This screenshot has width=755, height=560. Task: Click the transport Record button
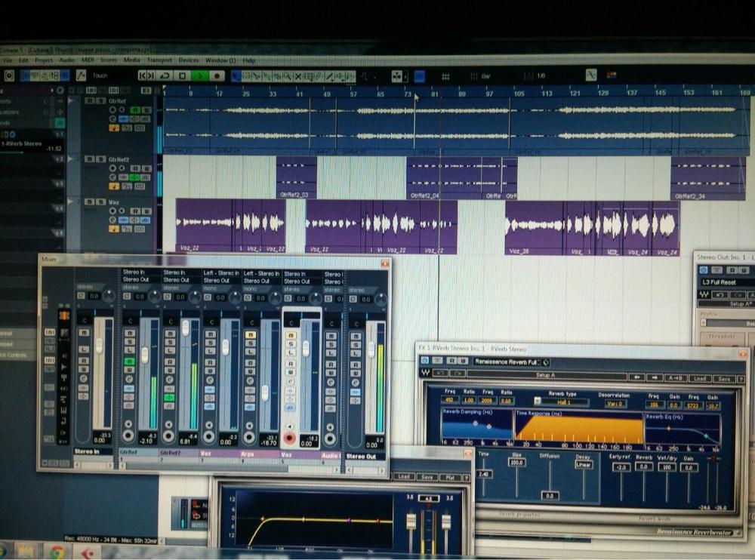[x=217, y=75]
